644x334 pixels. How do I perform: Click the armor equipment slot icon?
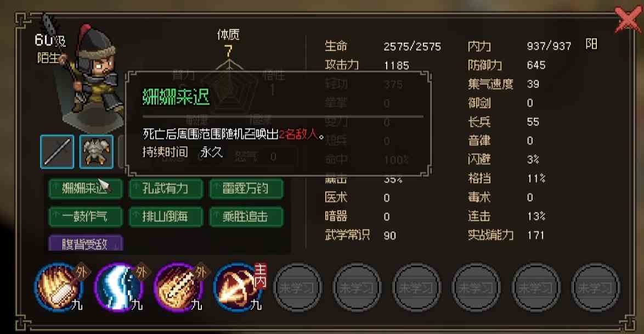pyautogui.click(x=96, y=152)
